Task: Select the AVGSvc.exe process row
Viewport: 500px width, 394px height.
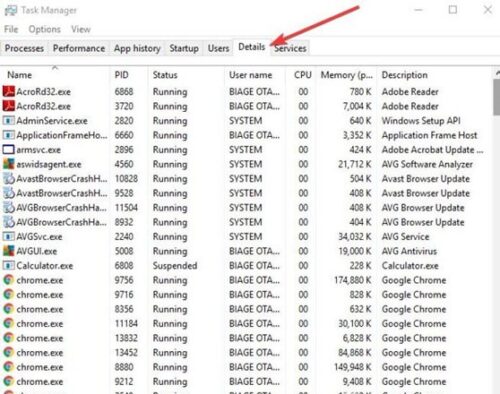Action: point(246,237)
